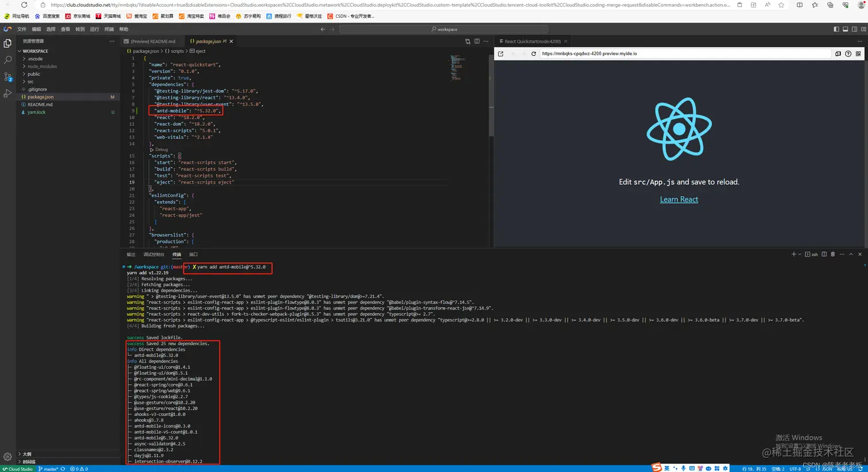868x472 pixels.
Task: Switch to 输出 (Output) panel tab
Action: pos(131,254)
